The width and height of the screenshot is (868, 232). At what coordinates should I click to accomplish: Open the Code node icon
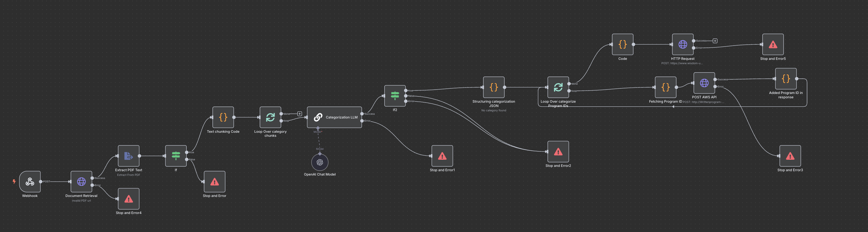click(623, 44)
